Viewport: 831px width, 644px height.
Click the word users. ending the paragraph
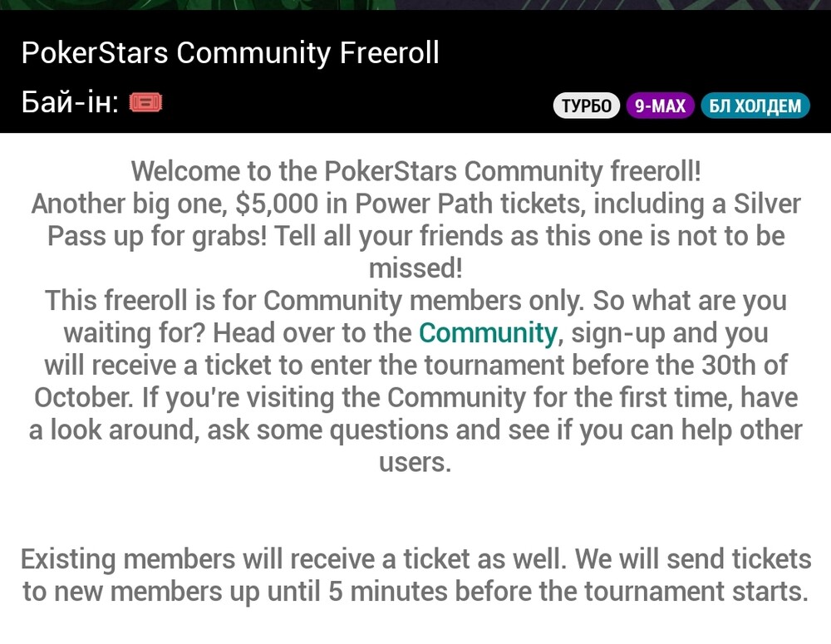pos(415,462)
